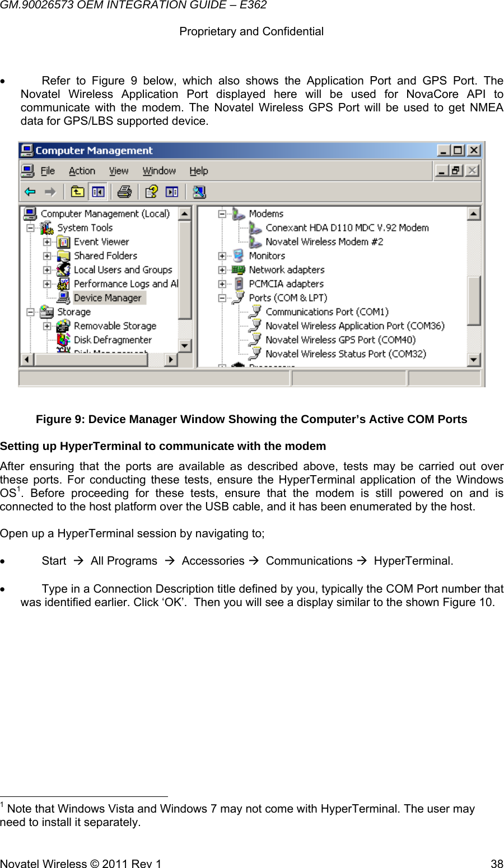Viewport: 504px width, 868px height.
Task: Select the Communications Port (COM1) icon
Action: 256,312
